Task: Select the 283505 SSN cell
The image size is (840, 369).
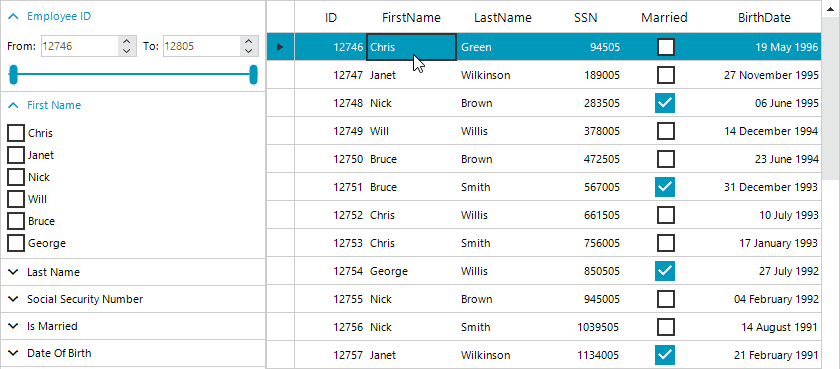Action: click(x=586, y=103)
